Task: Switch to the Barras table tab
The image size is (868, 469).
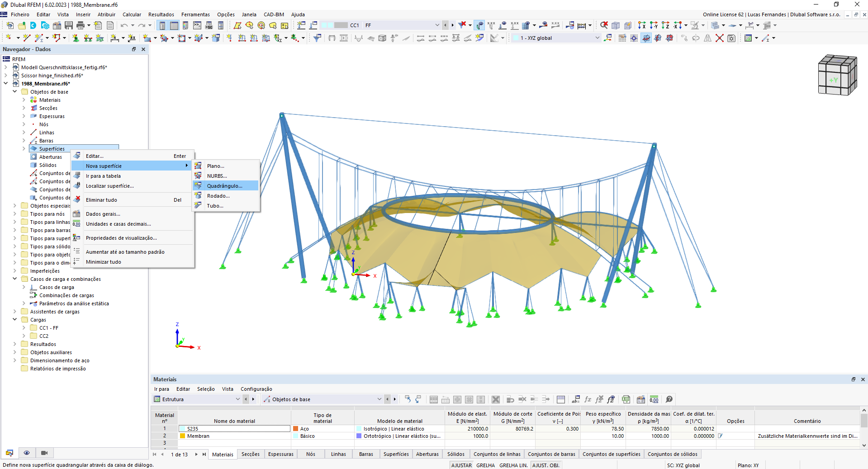Action: pyautogui.click(x=366, y=454)
